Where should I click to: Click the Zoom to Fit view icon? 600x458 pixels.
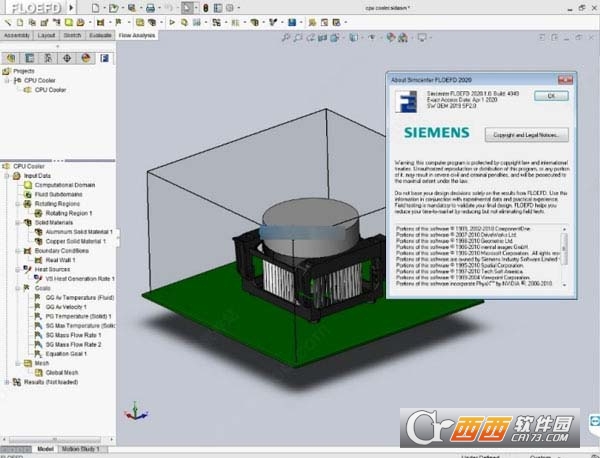(x=285, y=37)
